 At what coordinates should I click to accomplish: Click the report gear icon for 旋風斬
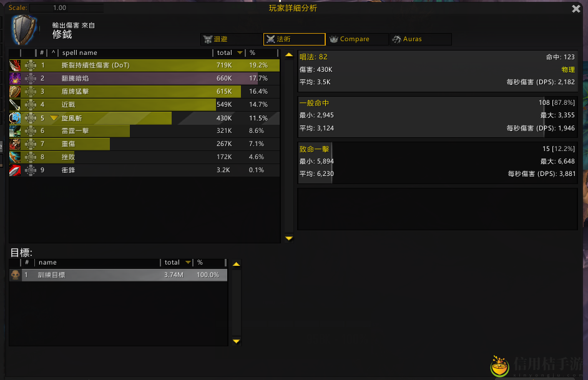[x=31, y=118]
